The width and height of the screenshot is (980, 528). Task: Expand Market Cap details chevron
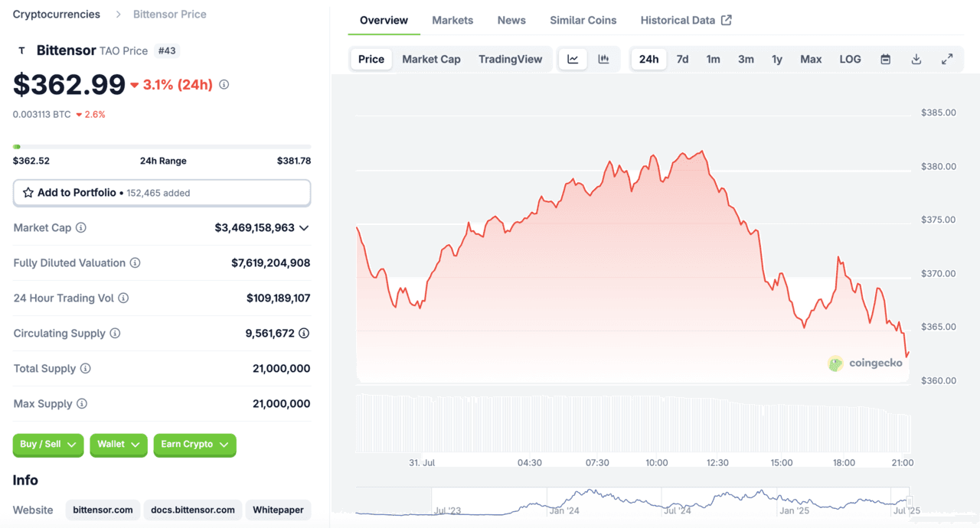[304, 228]
